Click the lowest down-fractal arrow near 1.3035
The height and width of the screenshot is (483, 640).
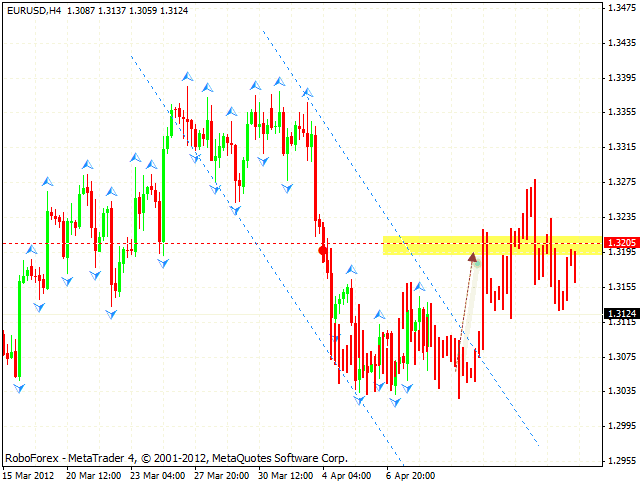[x=395, y=403]
